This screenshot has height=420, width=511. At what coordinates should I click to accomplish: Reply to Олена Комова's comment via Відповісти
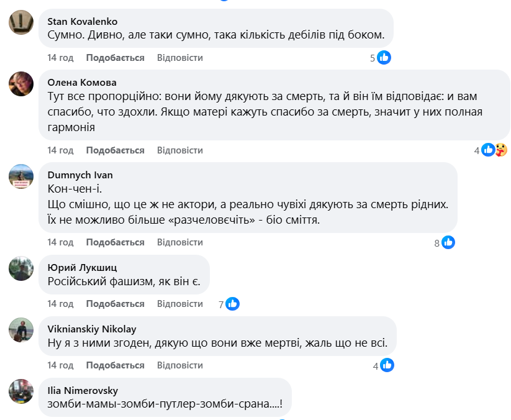tap(180, 150)
